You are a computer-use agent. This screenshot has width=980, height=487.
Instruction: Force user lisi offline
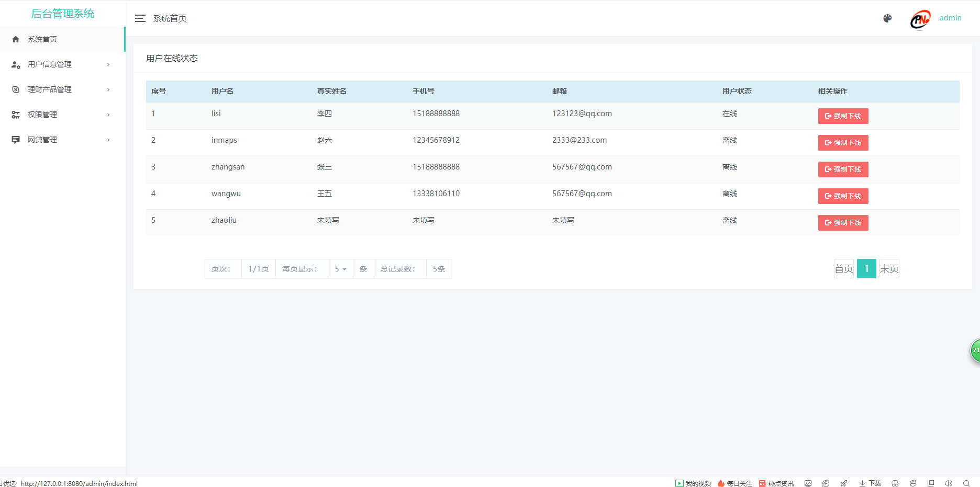pos(843,116)
